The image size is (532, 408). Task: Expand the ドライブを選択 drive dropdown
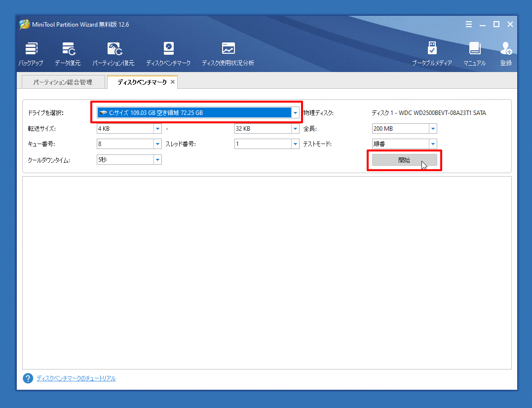[295, 113]
